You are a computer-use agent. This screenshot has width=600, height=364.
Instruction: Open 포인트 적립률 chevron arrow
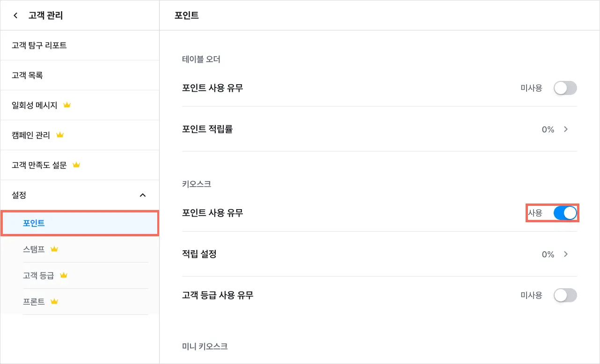(566, 130)
